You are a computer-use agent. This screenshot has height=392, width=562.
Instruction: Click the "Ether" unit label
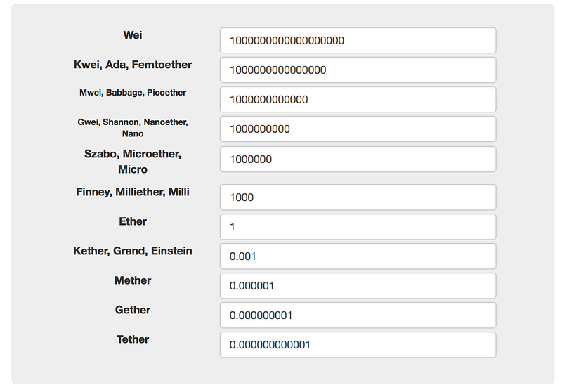[133, 221]
